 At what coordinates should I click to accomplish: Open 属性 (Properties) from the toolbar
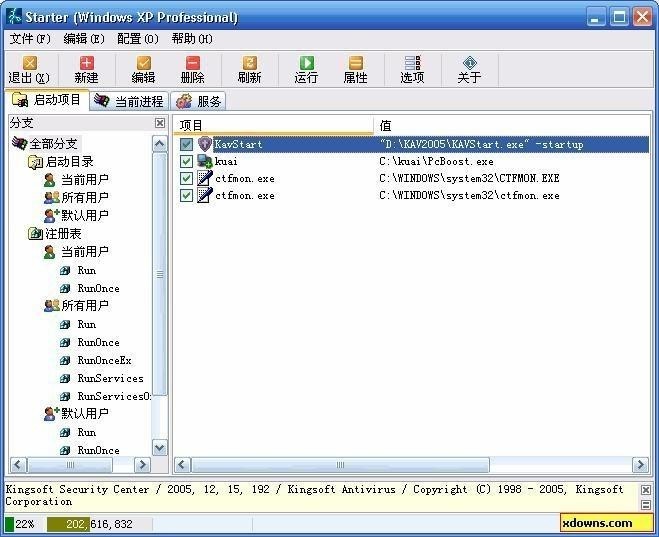355,68
